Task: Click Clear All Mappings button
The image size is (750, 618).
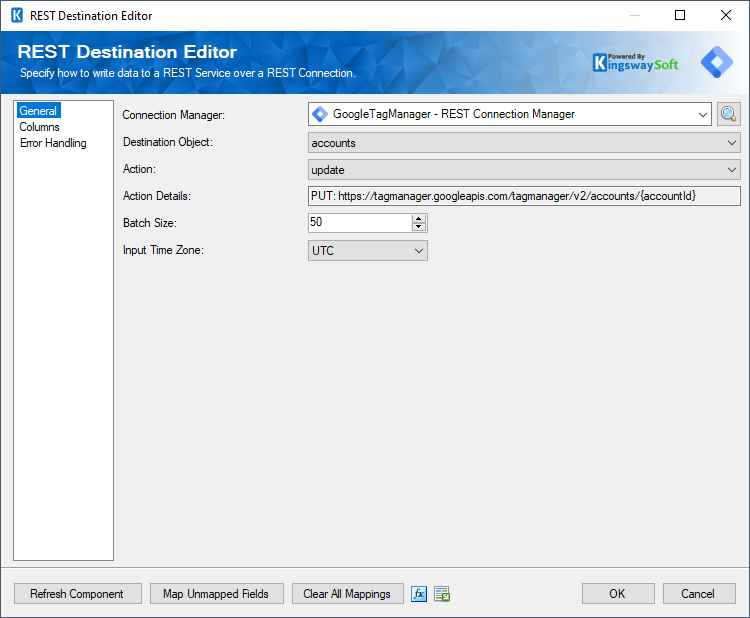Action: point(348,594)
